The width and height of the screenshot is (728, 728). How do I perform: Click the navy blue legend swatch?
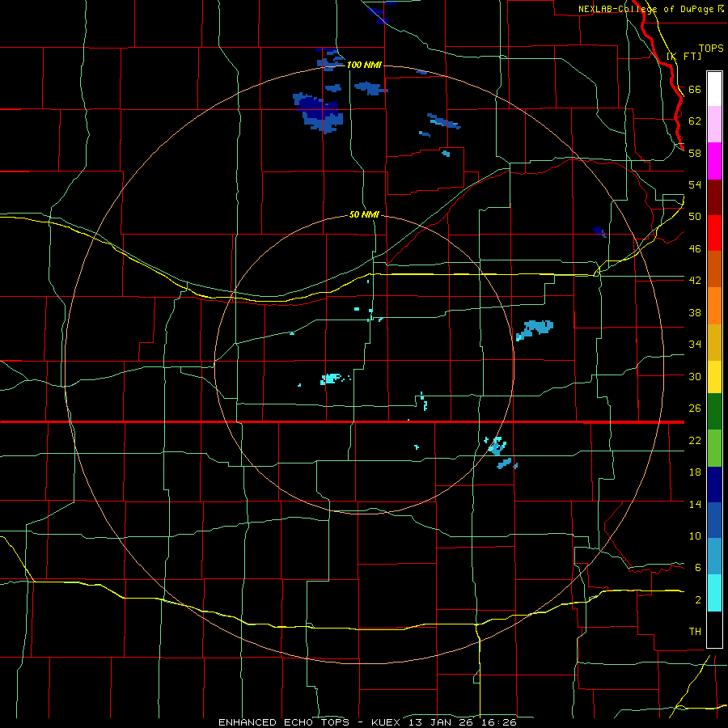[714, 485]
